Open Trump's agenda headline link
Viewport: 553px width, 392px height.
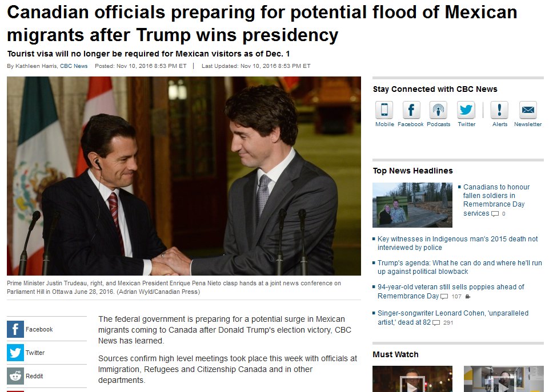point(459,267)
